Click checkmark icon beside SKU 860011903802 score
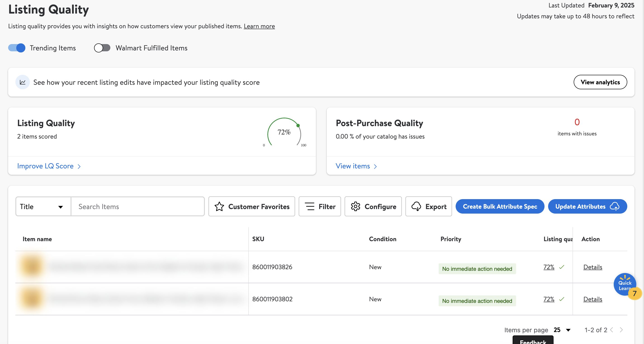This screenshot has height=344, width=644. (562, 299)
